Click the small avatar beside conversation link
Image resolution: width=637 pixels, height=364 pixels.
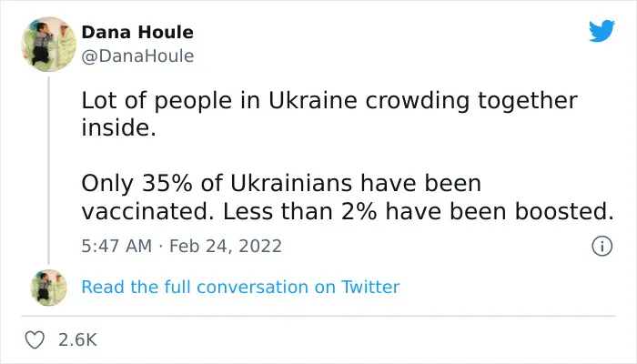tap(49, 288)
